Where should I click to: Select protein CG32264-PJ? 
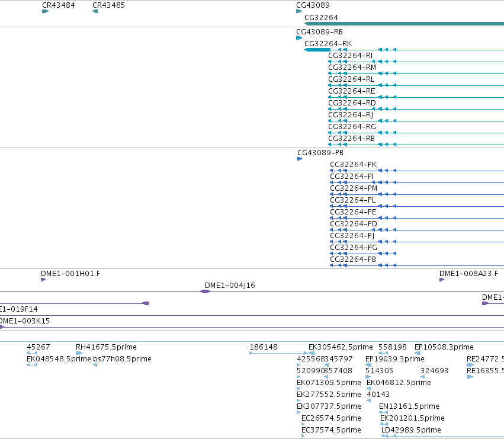coord(417,242)
